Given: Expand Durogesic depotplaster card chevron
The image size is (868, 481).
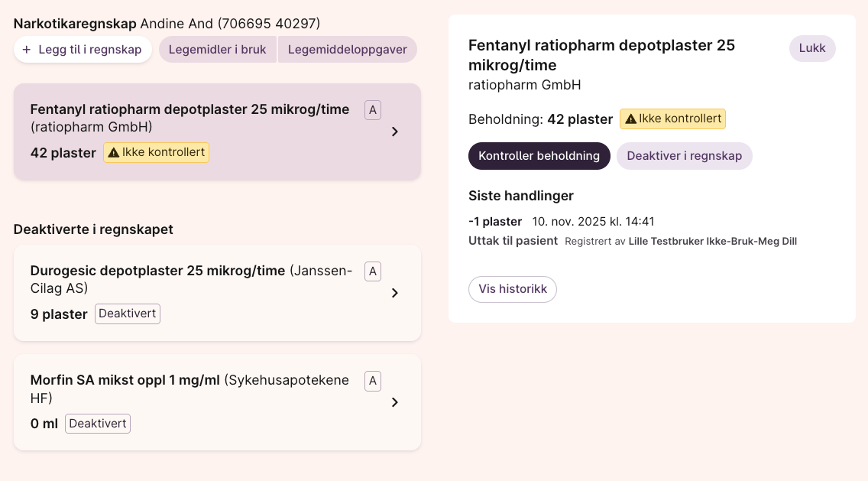Looking at the screenshot, I should point(395,293).
